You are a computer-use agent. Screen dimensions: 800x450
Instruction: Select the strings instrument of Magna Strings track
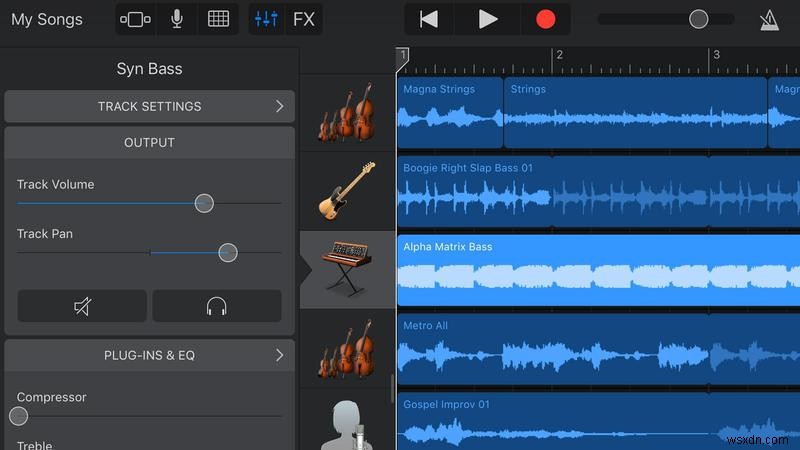click(347, 112)
